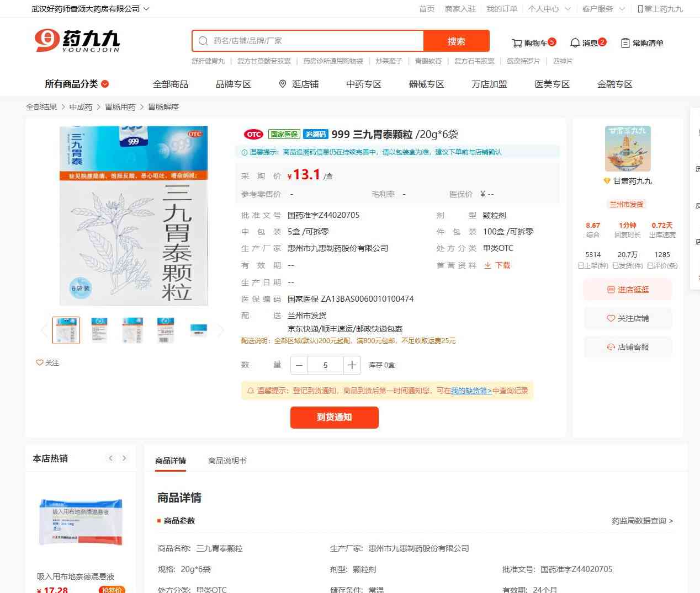Open the out-of-stock list link
The image size is (700, 593).
click(471, 391)
